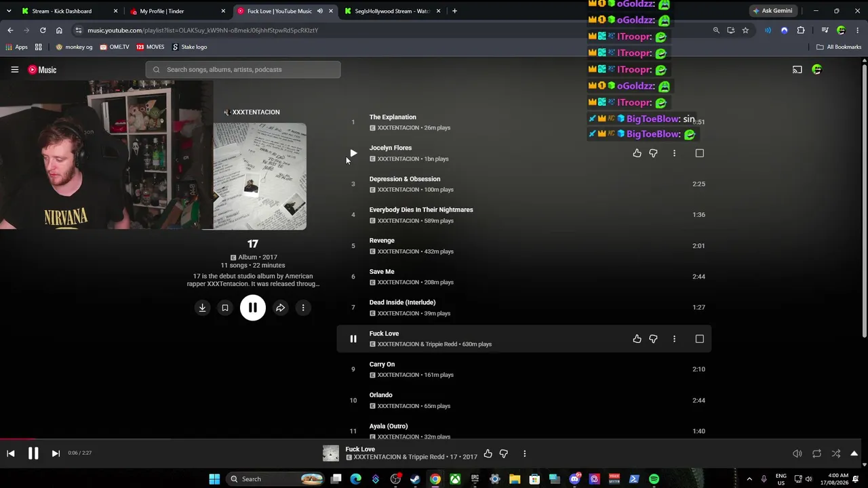This screenshot has height=488, width=868.
Task: Go to YouTube Music home via logo
Action: pyautogui.click(x=42, y=70)
